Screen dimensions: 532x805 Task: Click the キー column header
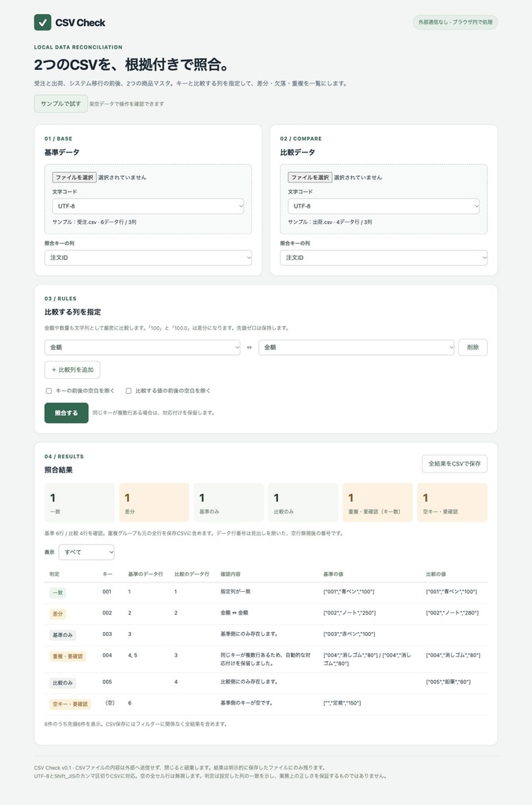(107, 574)
